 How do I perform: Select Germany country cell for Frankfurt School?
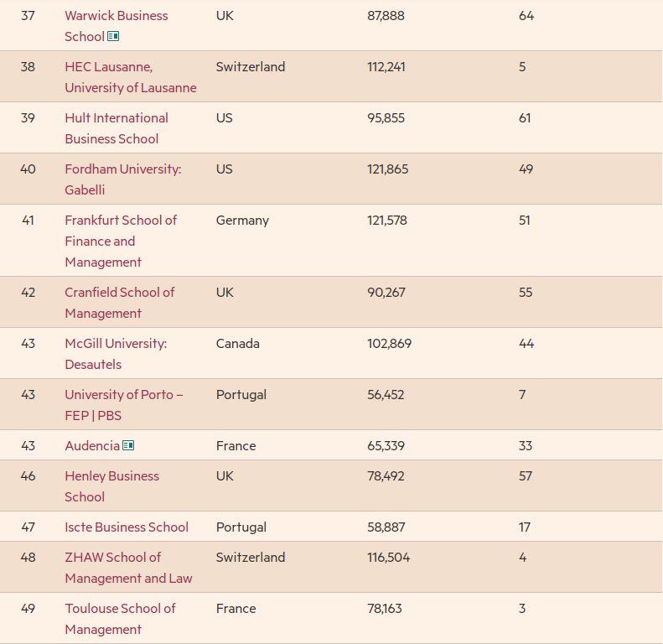click(242, 221)
